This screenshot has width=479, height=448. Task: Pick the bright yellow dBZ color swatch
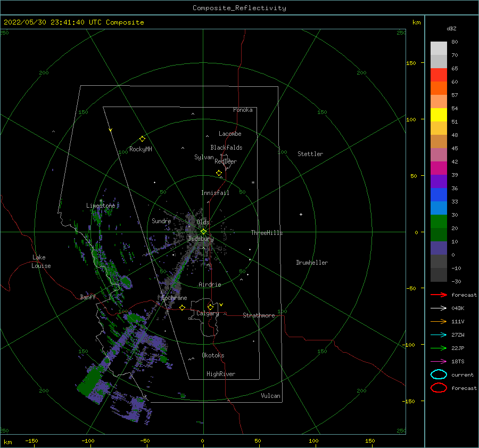[x=439, y=115]
